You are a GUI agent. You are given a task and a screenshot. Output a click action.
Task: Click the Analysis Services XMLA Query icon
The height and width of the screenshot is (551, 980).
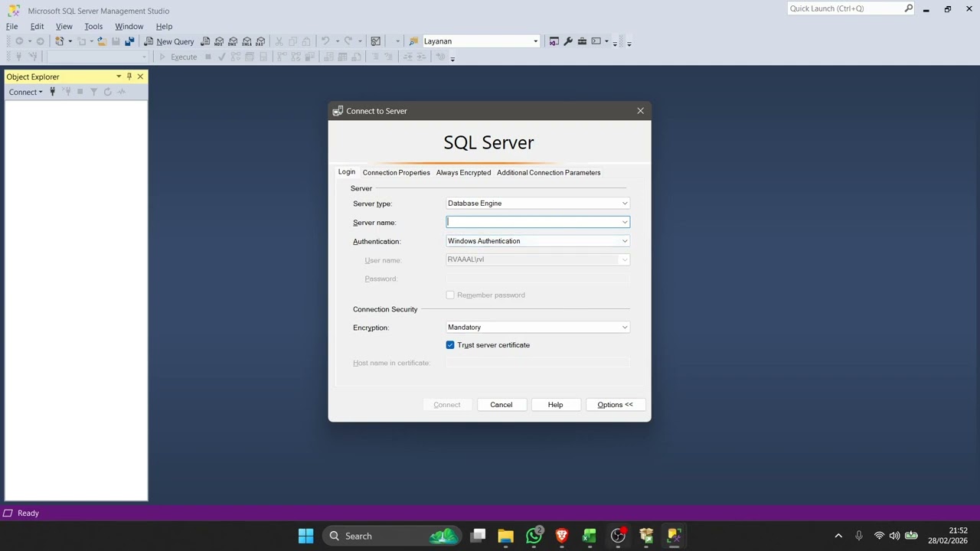[247, 41]
